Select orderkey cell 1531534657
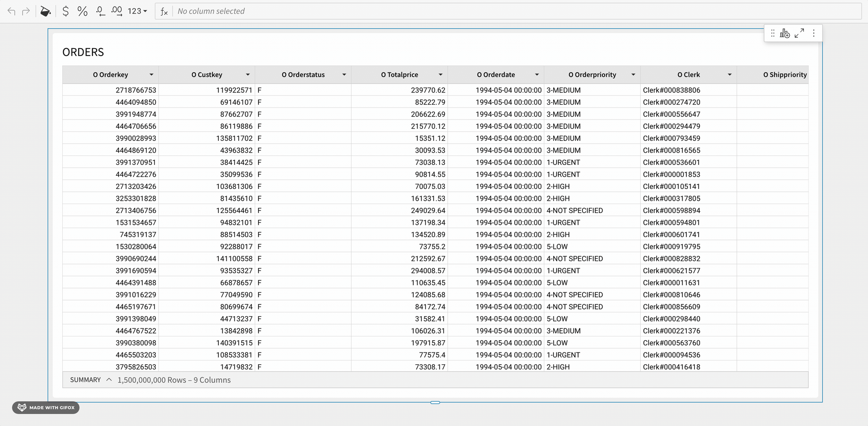The image size is (868, 426). 110,222
